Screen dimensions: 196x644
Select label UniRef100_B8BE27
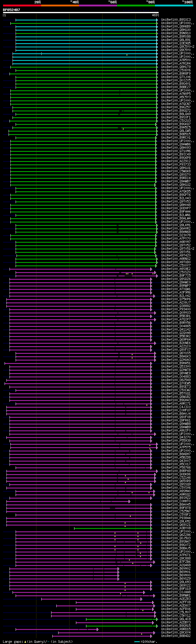(x=176, y=87)
